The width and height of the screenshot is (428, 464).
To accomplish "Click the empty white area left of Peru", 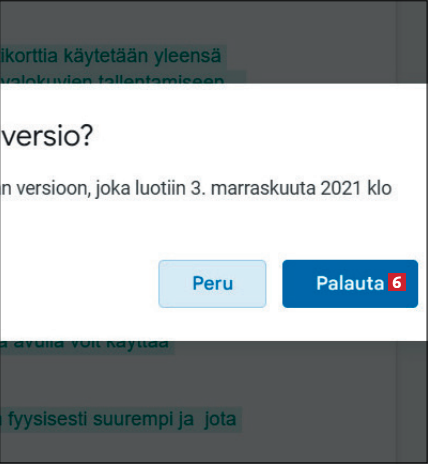I will (79, 284).
